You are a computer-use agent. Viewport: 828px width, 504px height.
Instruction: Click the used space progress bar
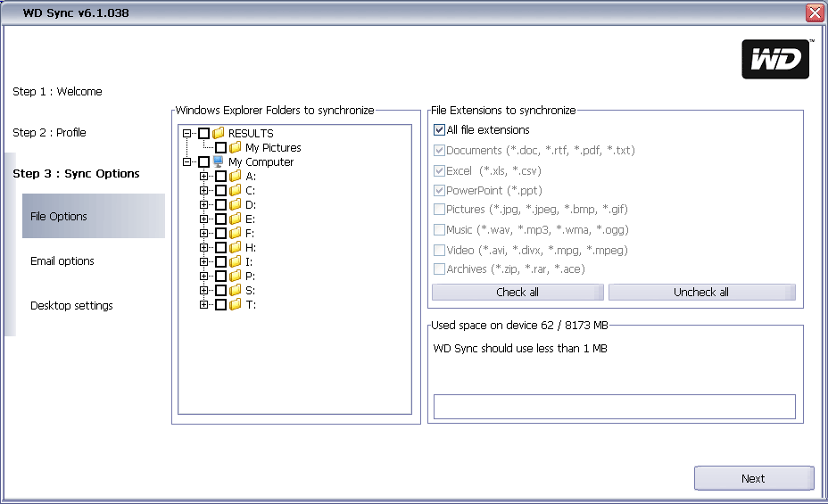point(615,407)
